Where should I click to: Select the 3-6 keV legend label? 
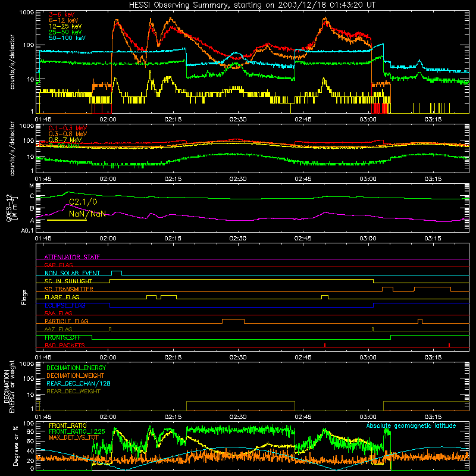(61, 14)
